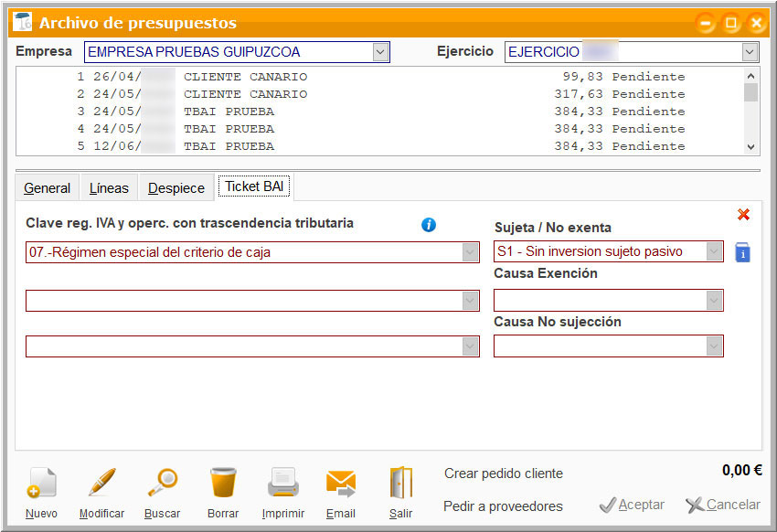Click the EMPRESA PRUEBAS GUIPUZCOA field text
Screen dimensions: 777x532
pos(194,52)
